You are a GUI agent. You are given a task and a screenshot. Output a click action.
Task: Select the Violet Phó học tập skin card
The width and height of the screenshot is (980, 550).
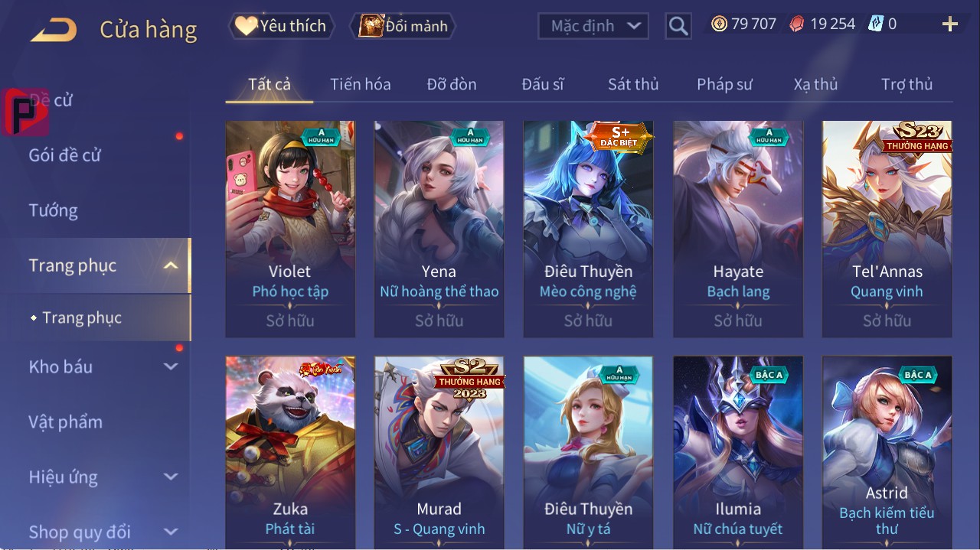pyautogui.click(x=290, y=229)
